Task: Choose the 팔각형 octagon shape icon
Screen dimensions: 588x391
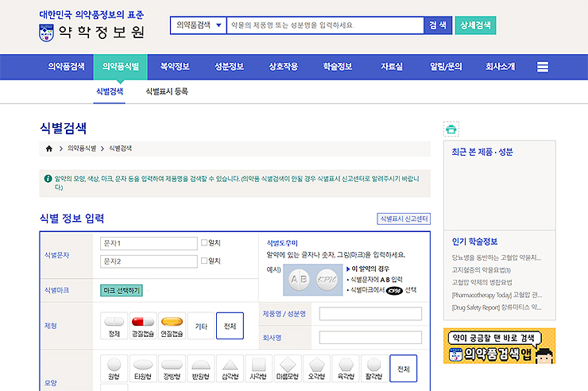Action: (x=374, y=369)
